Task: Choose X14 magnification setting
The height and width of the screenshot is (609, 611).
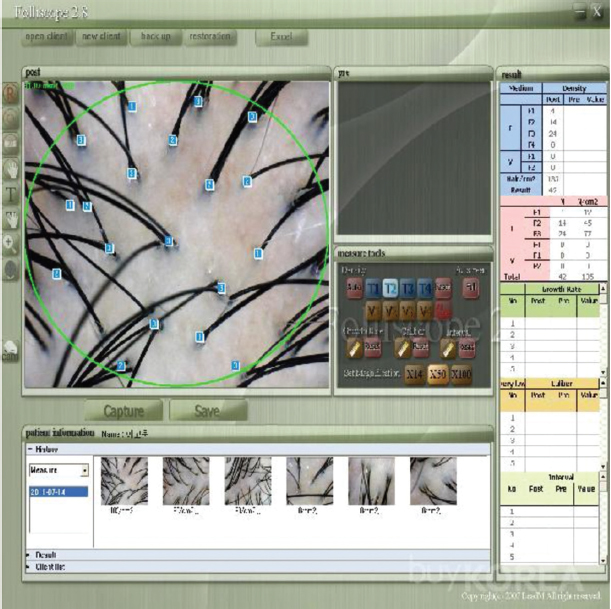Action: pyautogui.click(x=413, y=374)
